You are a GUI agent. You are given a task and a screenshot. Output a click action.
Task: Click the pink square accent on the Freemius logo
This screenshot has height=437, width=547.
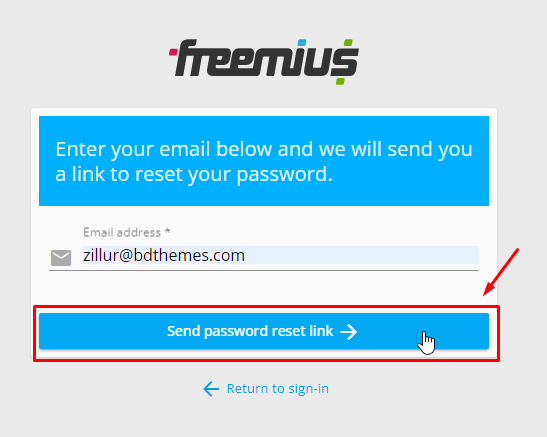click(173, 52)
